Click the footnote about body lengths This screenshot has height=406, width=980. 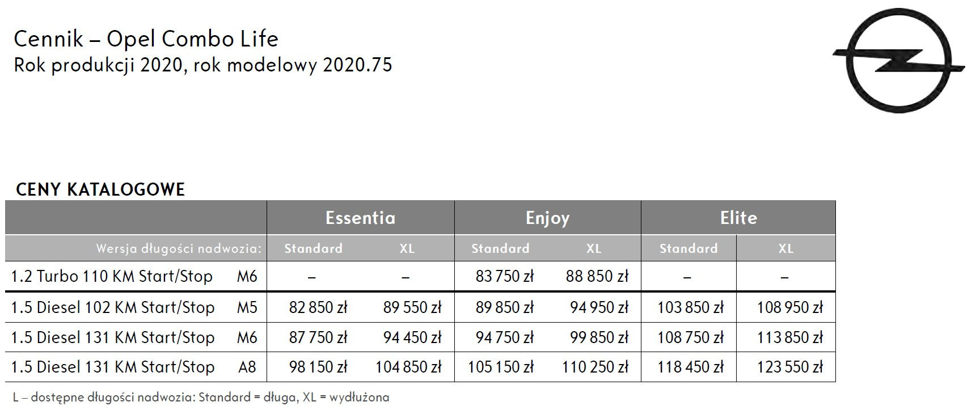click(201, 397)
